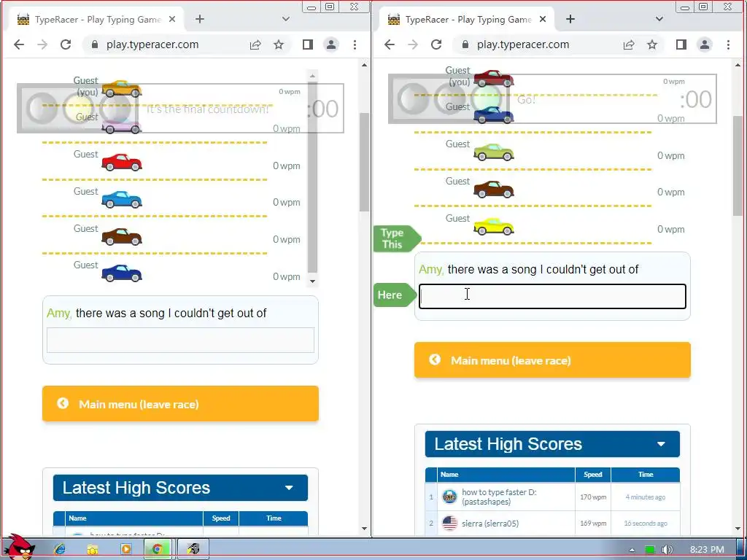Share the page from the left window address bar
This screenshot has width=747, height=560.
255,44
